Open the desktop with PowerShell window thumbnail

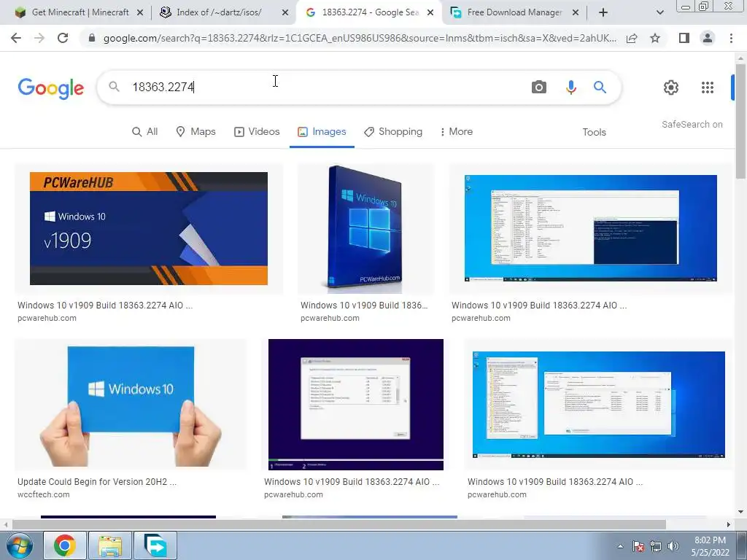pyautogui.click(x=591, y=228)
